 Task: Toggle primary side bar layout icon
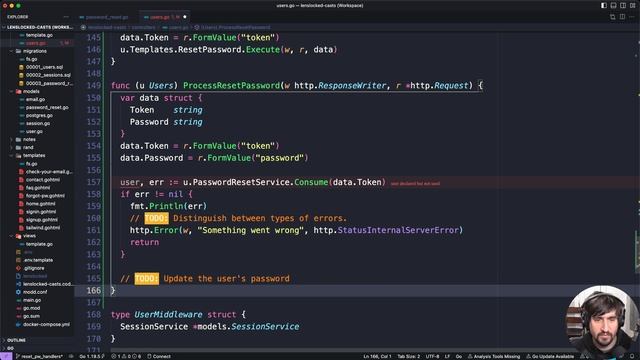point(604,5)
